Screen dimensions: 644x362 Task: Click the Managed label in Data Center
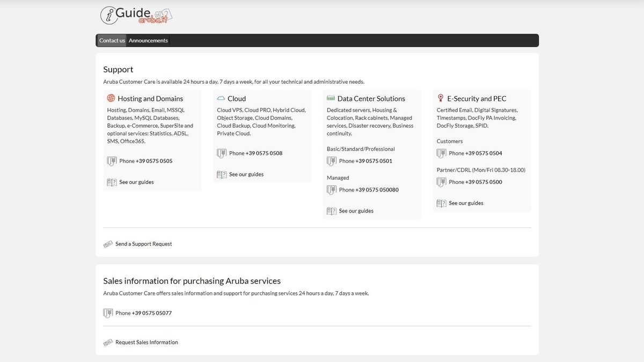tap(338, 178)
